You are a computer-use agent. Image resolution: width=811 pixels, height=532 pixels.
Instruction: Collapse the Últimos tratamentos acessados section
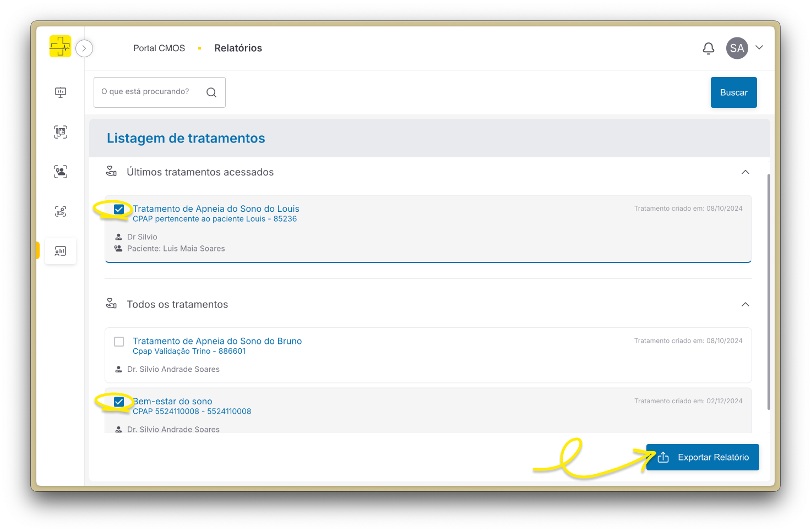pyautogui.click(x=745, y=172)
